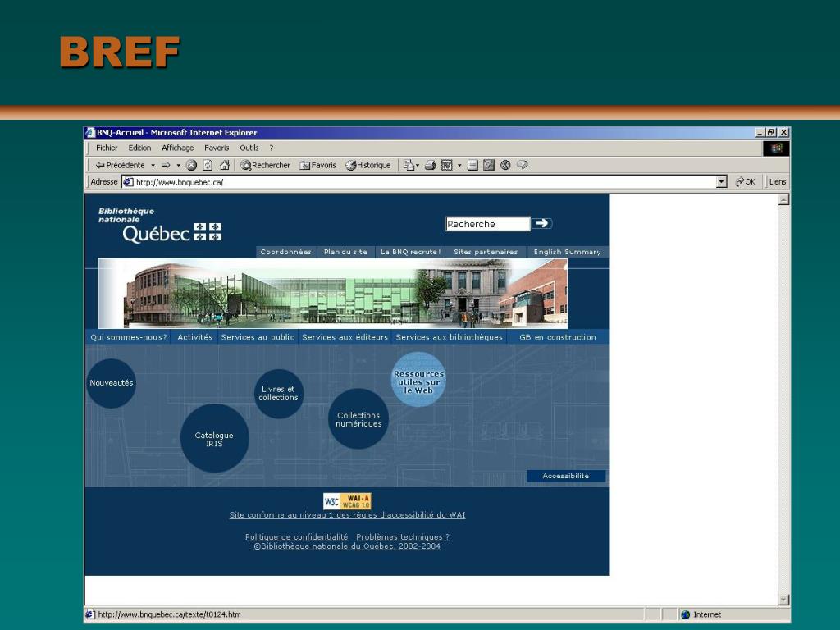840x630 pixels.
Task: Click the Liens links toolbar label
Action: tap(778, 182)
